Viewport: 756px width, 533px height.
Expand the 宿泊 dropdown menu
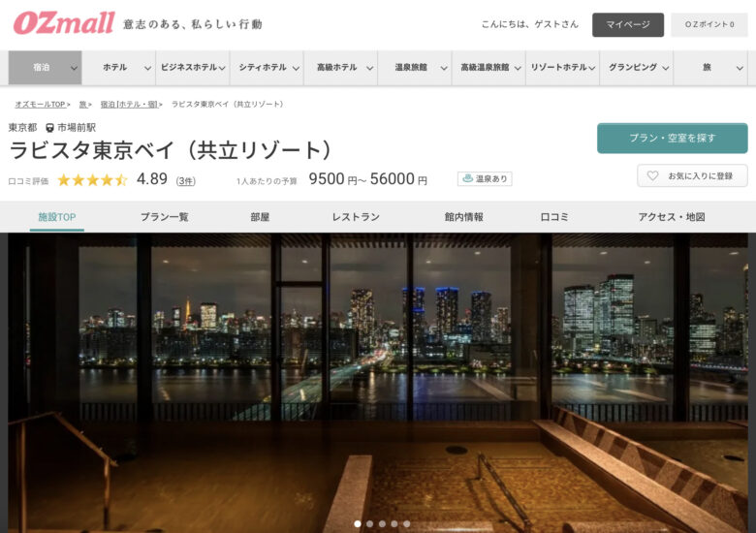pos(46,68)
